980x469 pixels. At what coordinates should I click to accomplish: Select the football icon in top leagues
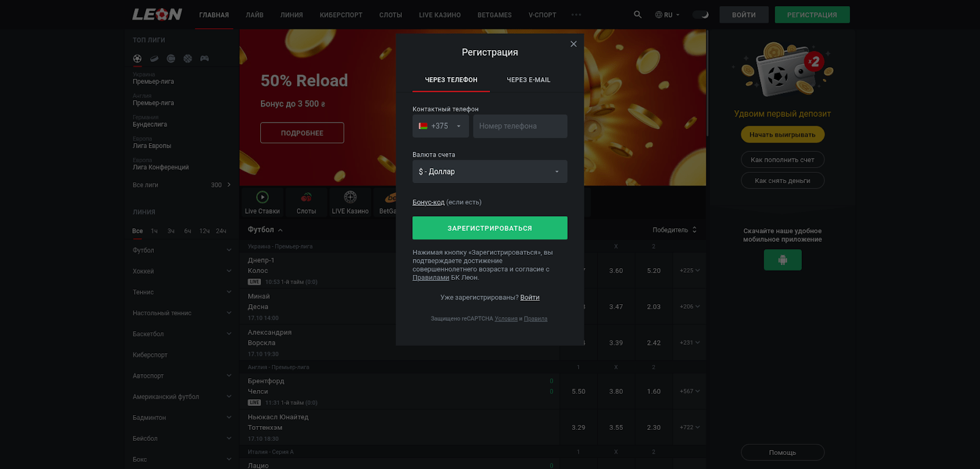click(137, 59)
